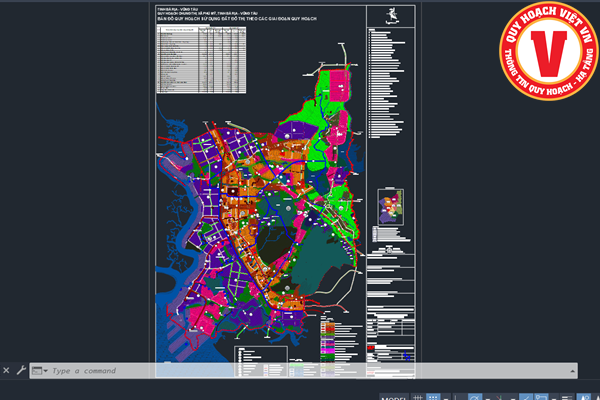
Task: Click the isometric drafting icon
Action: click(498, 397)
